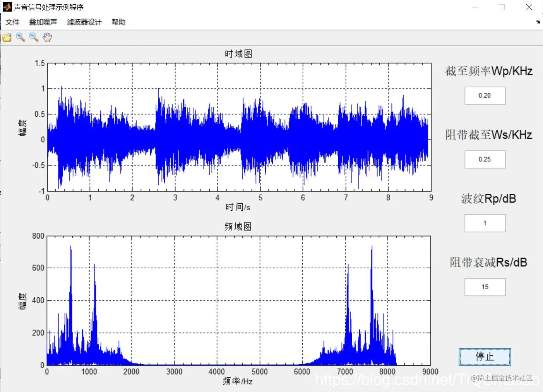Open the 帮助 menu
Image resolution: width=543 pixels, height=392 pixels.
coord(118,22)
